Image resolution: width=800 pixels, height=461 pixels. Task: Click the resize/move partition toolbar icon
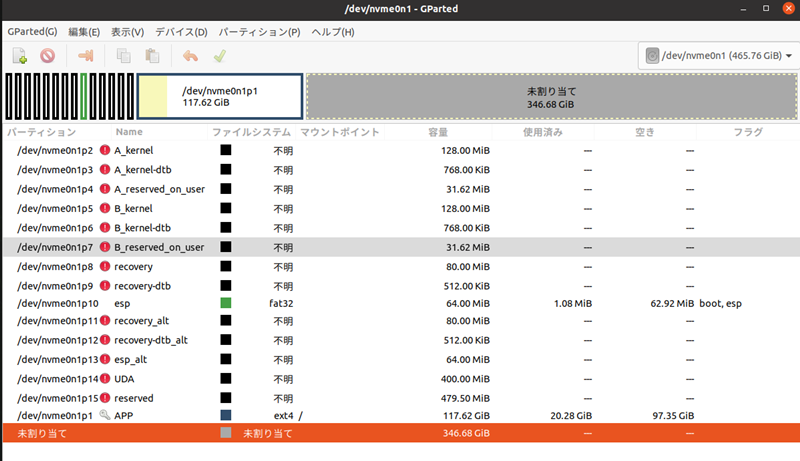[85, 56]
